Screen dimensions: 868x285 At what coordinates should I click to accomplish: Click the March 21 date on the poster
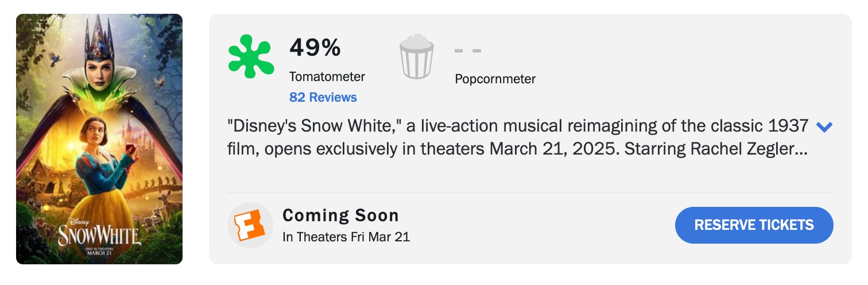tap(99, 253)
